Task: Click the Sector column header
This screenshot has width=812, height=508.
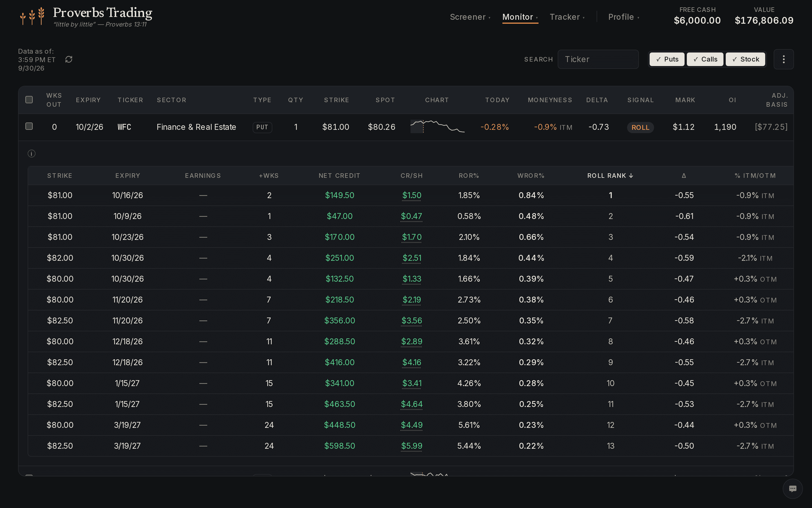Action: point(171,100)
